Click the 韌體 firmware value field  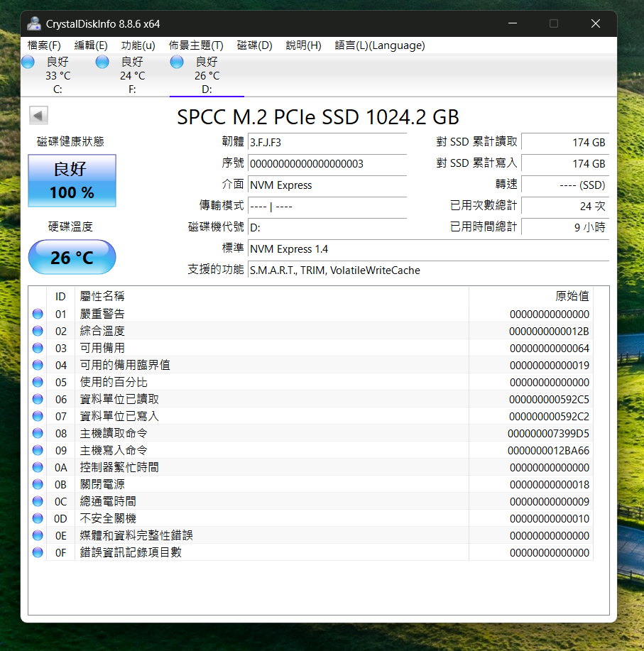click(x=327, y=143)
